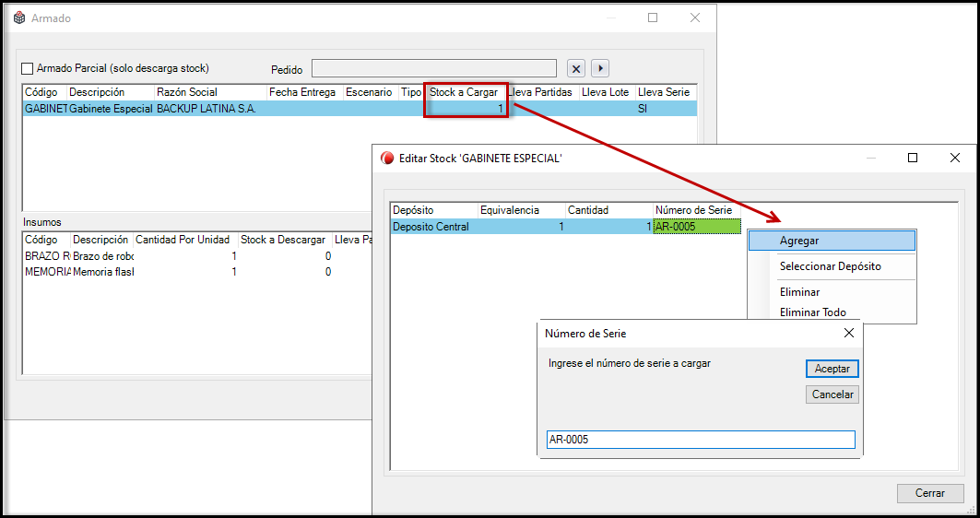Viewport: 980px width, 518px height.
Task: Close the Editar Stock window
Action: pyautogui.click(x=954, y=159)
